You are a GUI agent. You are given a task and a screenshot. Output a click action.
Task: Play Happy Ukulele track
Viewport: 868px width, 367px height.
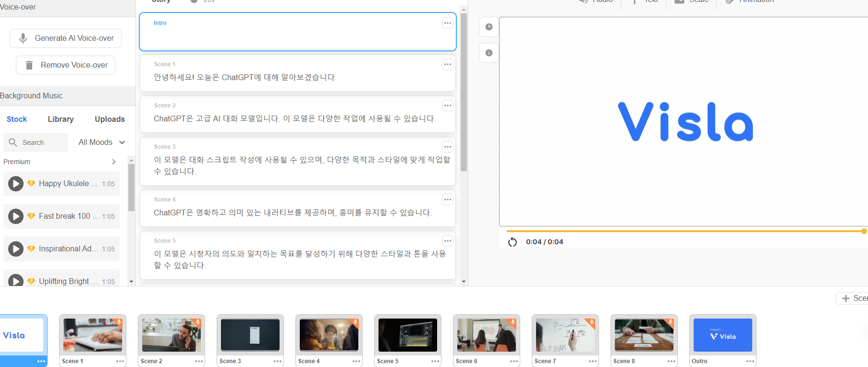click(x=16, y=184)
